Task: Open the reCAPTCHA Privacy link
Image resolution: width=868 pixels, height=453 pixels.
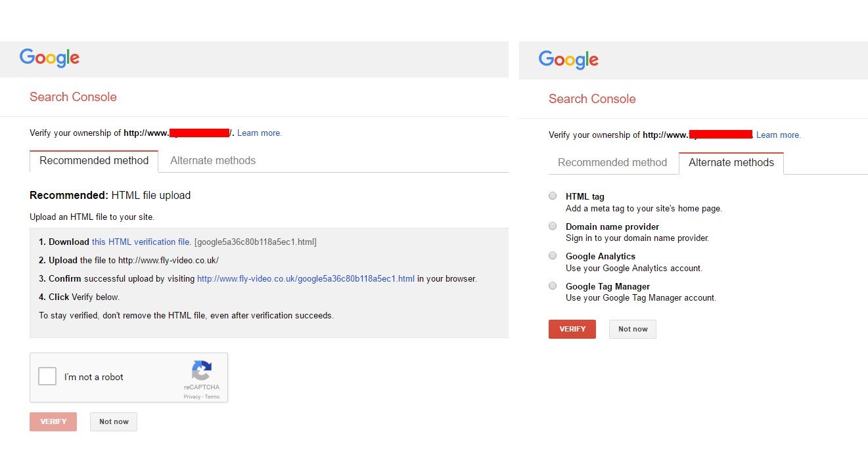Action: 192,397
